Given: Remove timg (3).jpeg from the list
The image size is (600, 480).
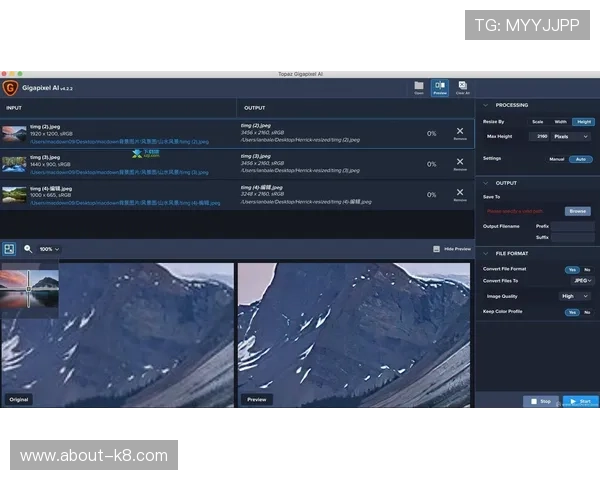Looking at the screenshot, I should click(460, 163).
